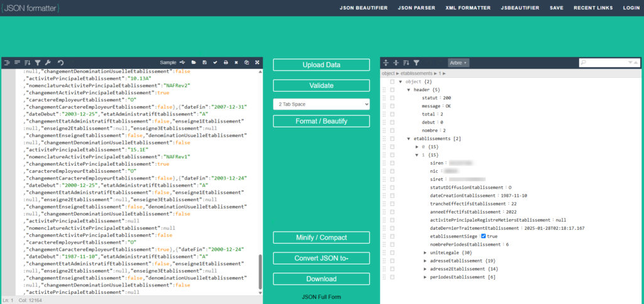Collapse the root object node
The image size is (644, 304).
coord(401,82)
